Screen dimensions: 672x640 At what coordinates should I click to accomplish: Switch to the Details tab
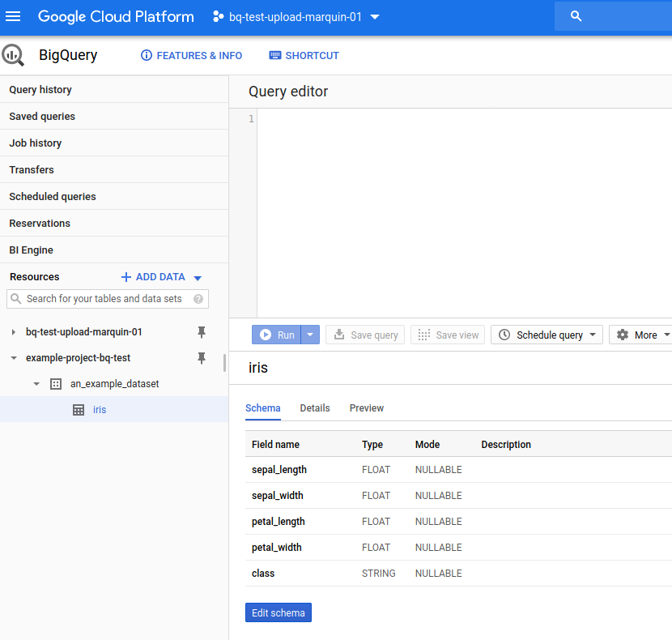[315, 408]
